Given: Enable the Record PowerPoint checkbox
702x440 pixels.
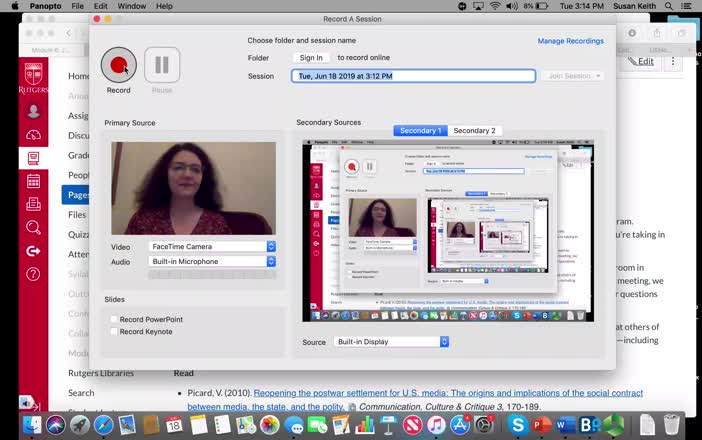Looking at the screenshot, I should 115,319.
